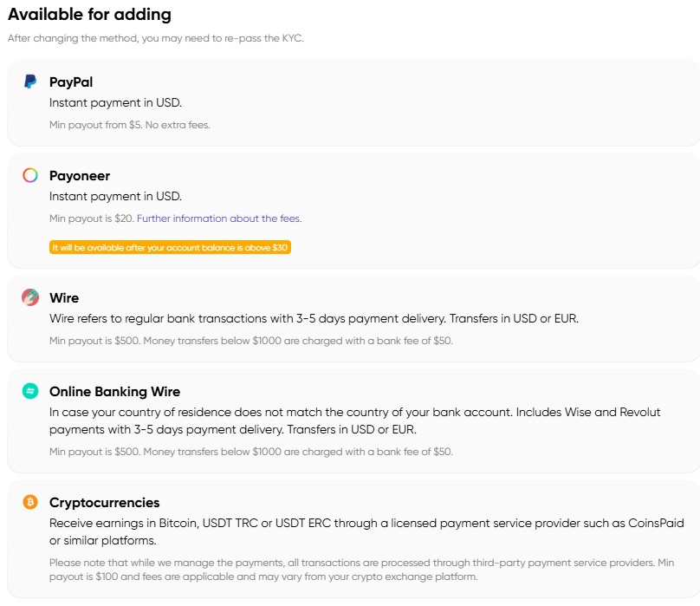
Task: Click the Available for adding heading
Action: (89, 15)
